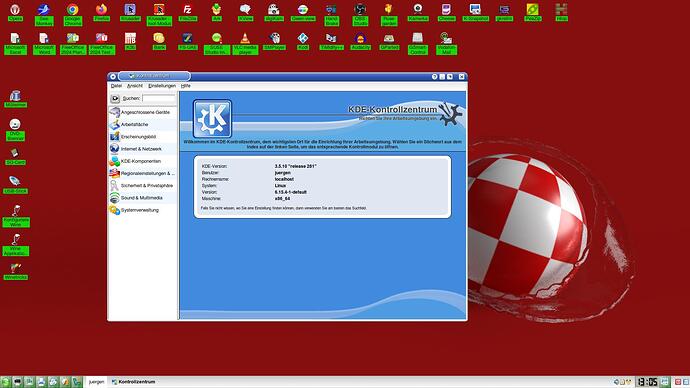This screenshot has width=690, height=388.
Task: Click the clear-search icon beside Suchen
Action: (115, 99)
